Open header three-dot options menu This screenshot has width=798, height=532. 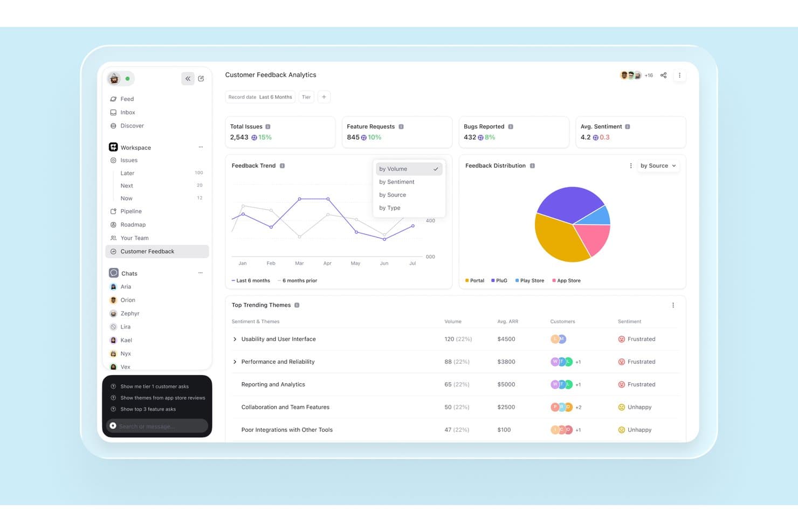click(x=679, y=75)
